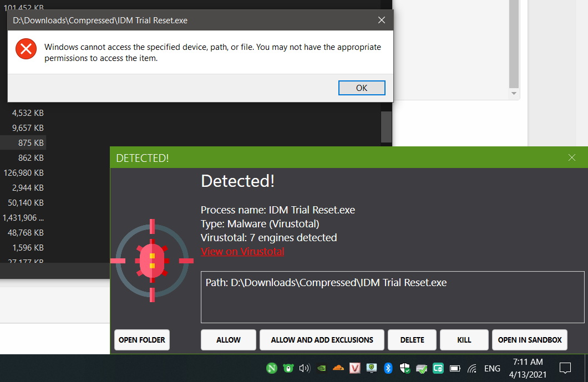This screenshot has height=382, width=588.
Task: Select the row with size 126,980 KB
Action: pos(23,173)
